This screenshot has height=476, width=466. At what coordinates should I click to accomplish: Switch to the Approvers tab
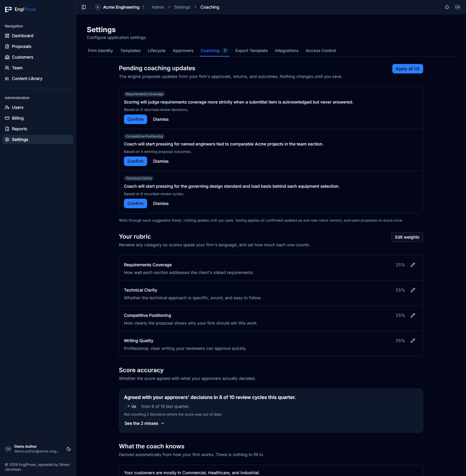[x=183, y=51]
